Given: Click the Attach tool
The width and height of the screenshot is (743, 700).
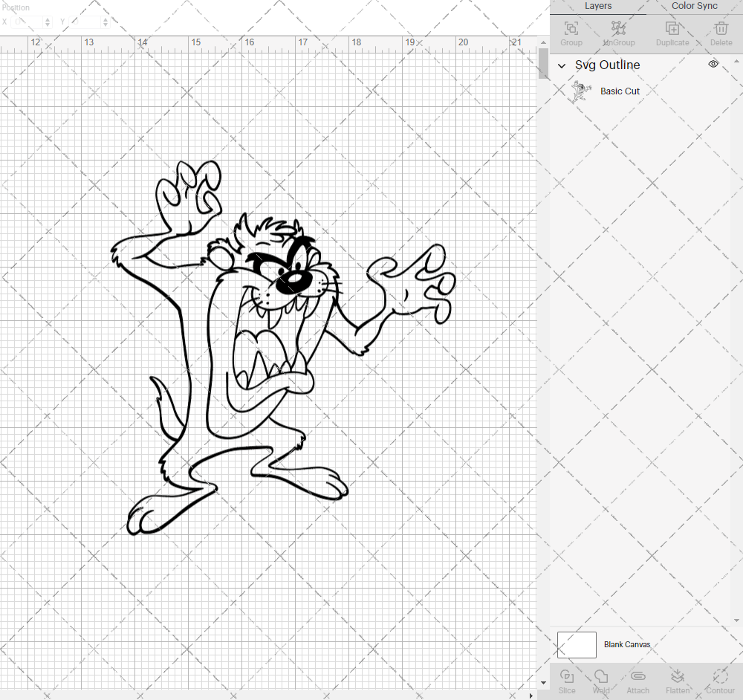Looking at the screenshot, I should (x=637, y=680).
